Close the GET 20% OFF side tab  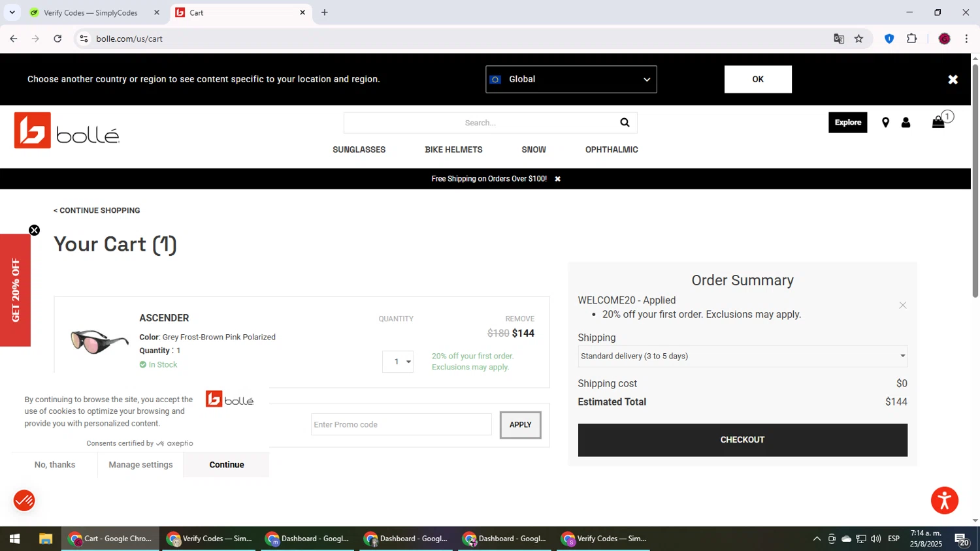(x=35, y=230)
